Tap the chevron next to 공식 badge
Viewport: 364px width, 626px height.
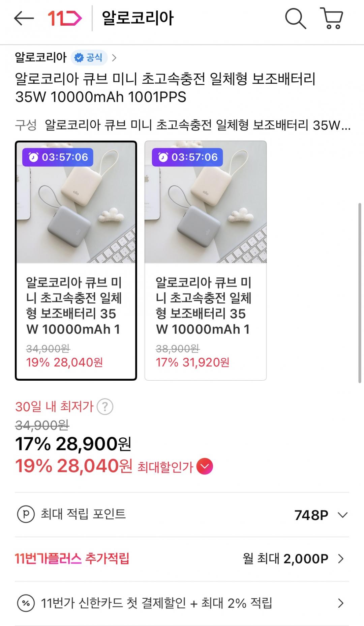coord(114,58)
